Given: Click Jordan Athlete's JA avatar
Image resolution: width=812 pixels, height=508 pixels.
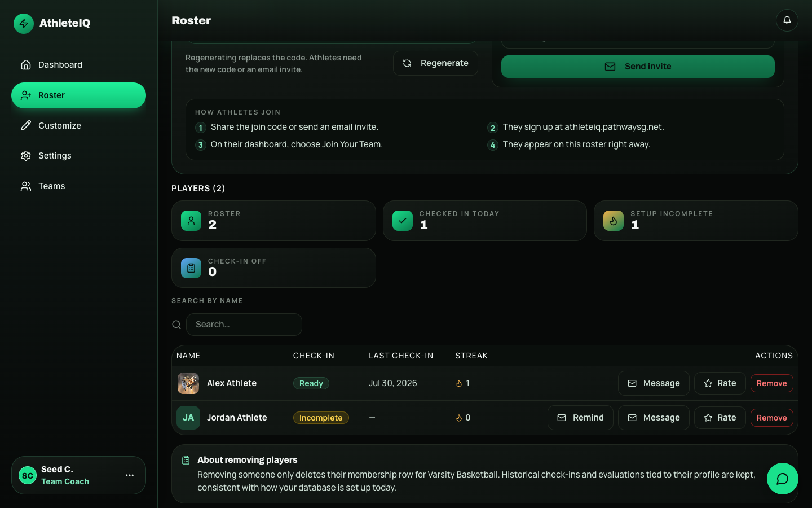Looking at the screenshot, I should point(188,418).
